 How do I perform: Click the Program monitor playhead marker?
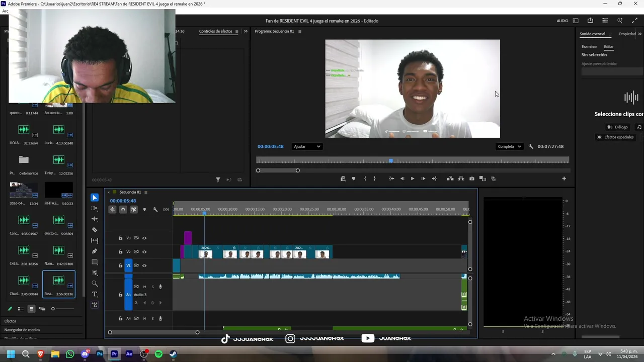click(391, 161)
